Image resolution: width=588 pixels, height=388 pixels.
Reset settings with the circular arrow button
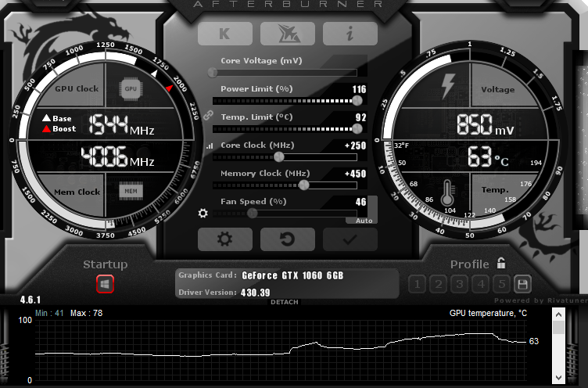pos(288,239)
